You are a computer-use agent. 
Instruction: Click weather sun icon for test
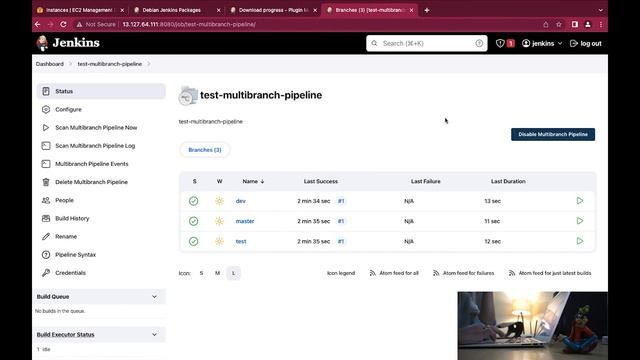tap(219, 241)
